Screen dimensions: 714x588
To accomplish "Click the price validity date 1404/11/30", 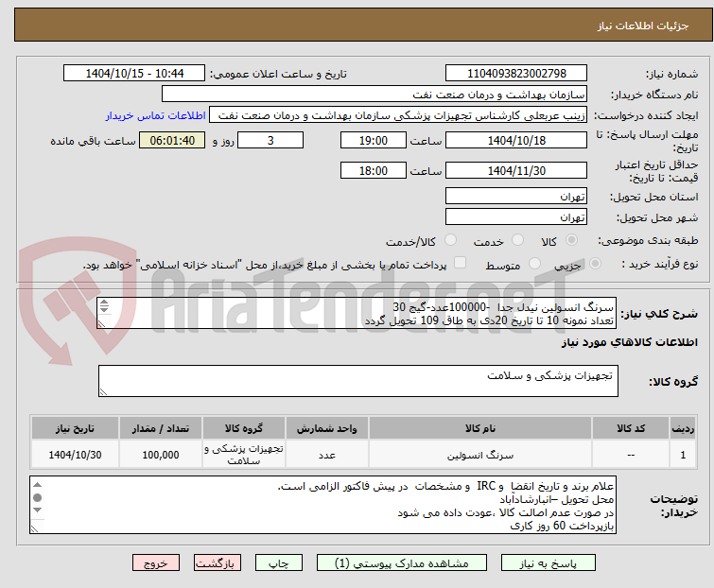I will point(516,171).
